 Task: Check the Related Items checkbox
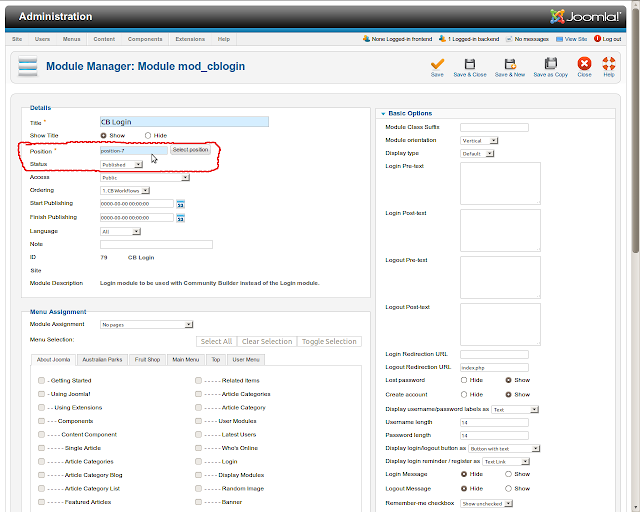pyautogui.click(x=198, y=381)
